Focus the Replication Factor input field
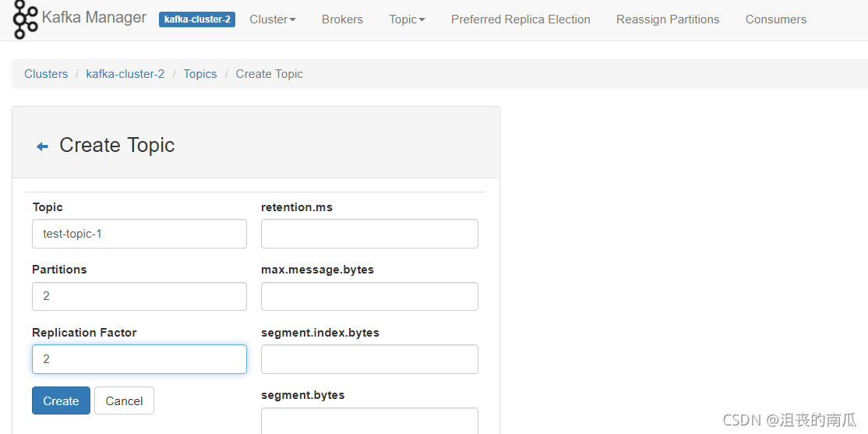868x434 pixels. coord(139,359)
